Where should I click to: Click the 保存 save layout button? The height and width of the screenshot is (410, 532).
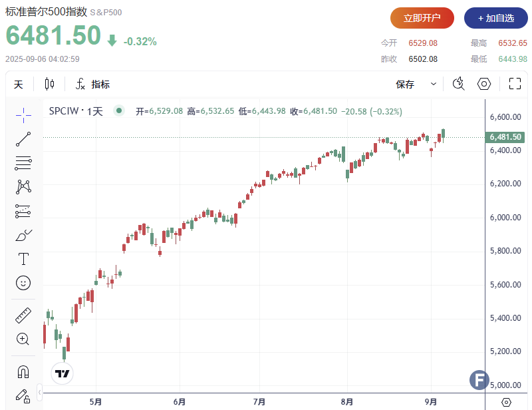tap(405, 85)
